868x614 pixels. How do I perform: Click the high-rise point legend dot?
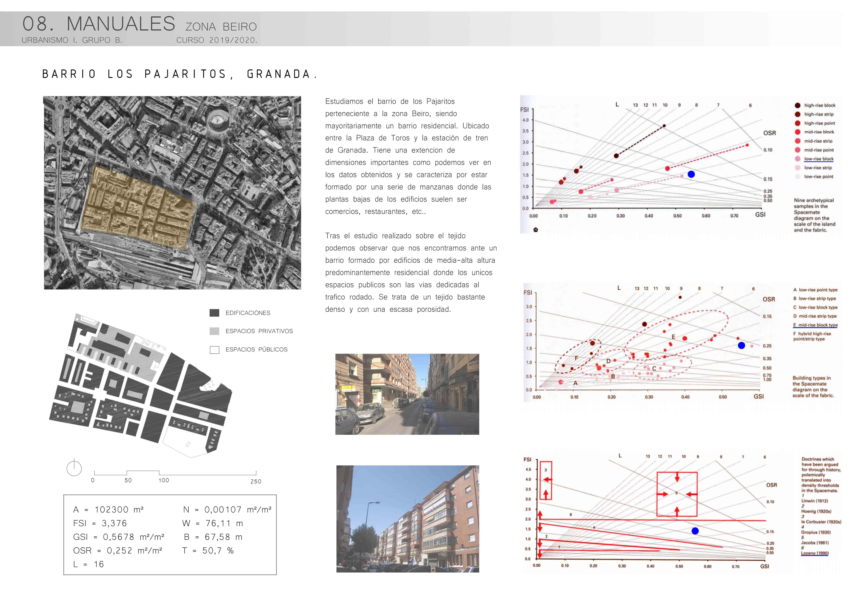click(797, 123)
